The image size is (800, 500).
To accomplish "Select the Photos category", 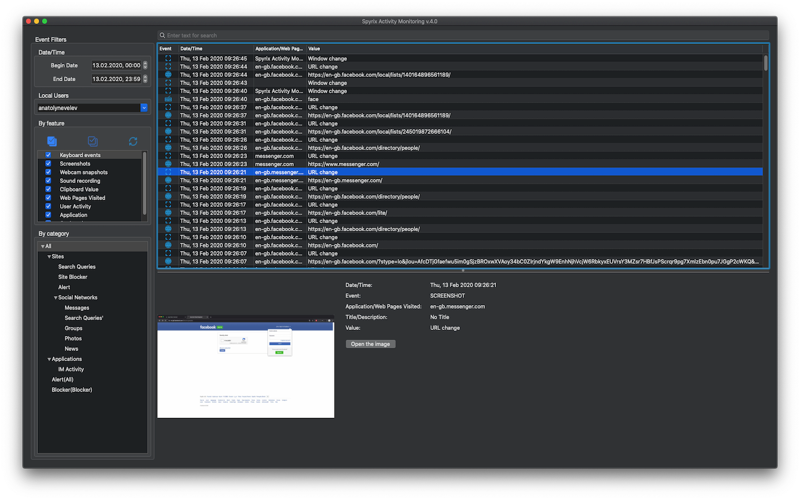I will point(73,339).
